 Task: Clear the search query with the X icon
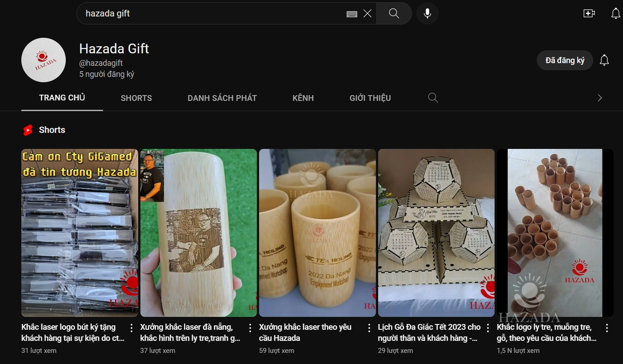[367, 13]
